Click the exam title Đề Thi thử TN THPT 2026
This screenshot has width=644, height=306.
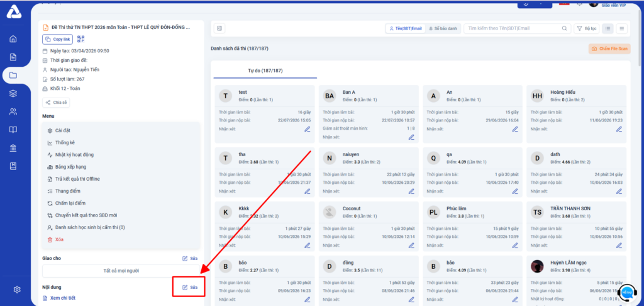click(121, 27)
